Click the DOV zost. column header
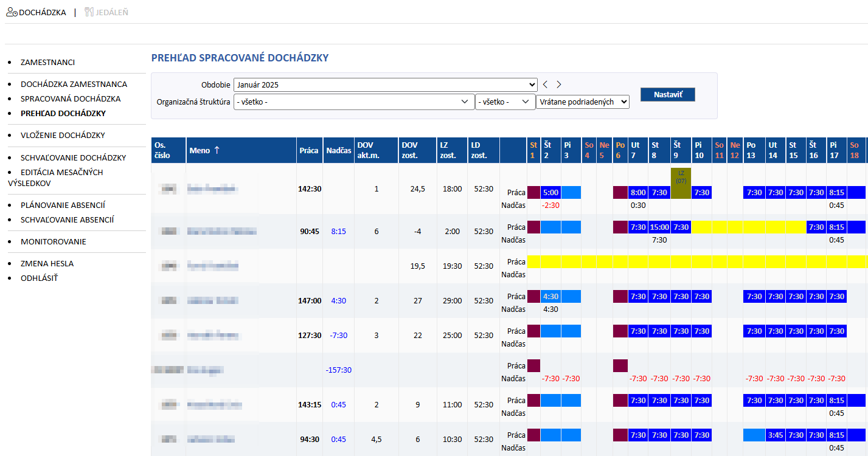The width and height of the screenshot is (868, 456). [417, 150]
